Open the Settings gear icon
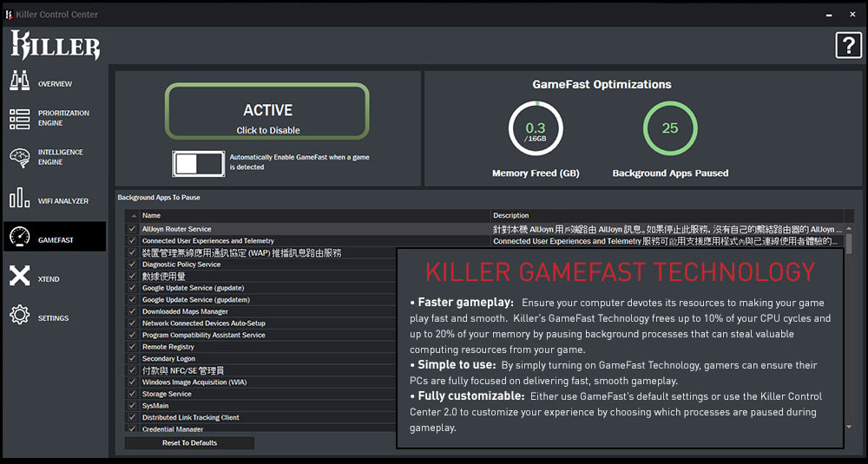Viewport: 868px width, 464px height. pos(20,315)
